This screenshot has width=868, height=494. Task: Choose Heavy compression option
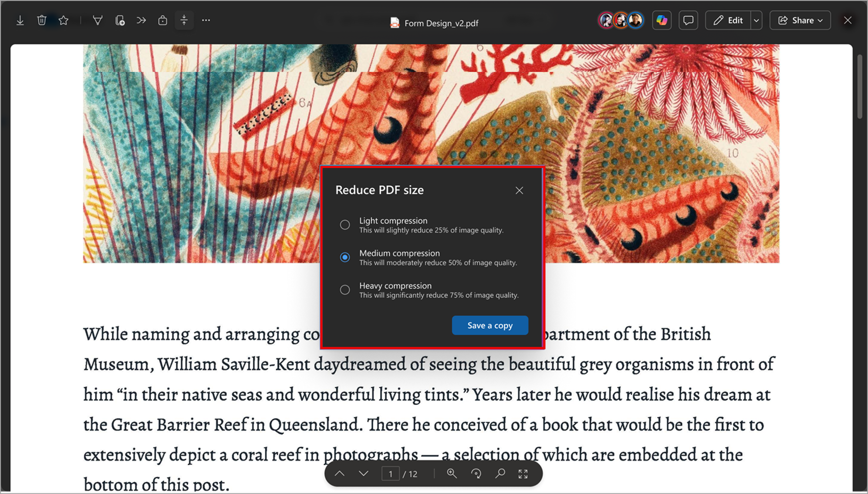click(x=345, y=290)
